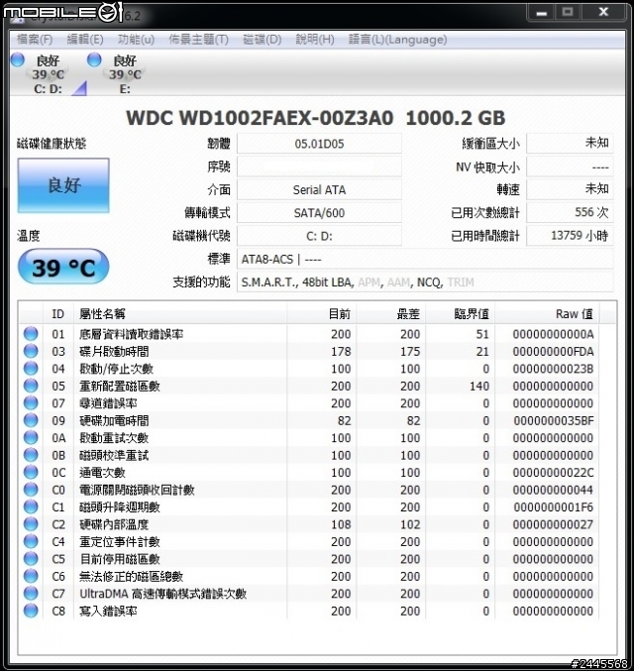The image size is (634, 672).
Task: Click raw value 000000000027
Action: tap(553, 524)
